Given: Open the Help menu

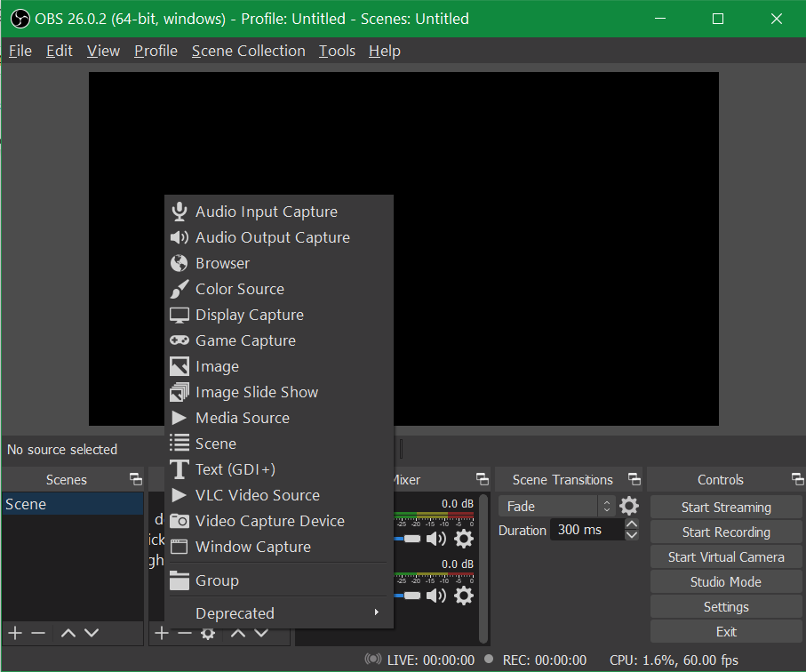Looking at the screenshot, I should point(385,51).
